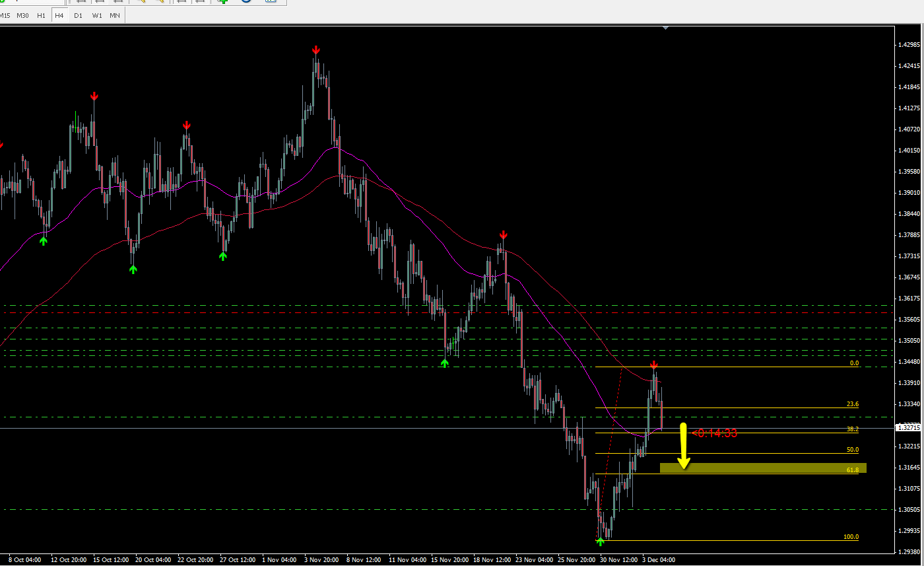Screen dimensions: 924x566
Task: Click the 11 Nov 04:00 time label
Action: point(407,560)
